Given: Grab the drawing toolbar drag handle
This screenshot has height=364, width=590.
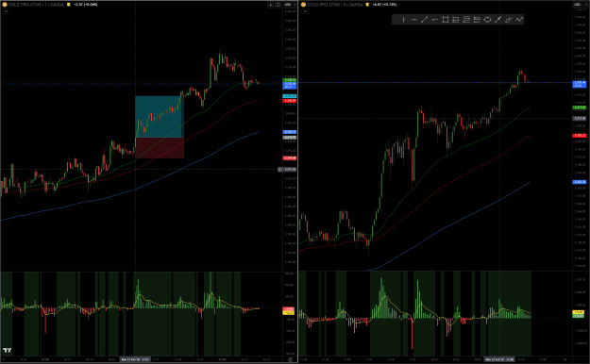Looking at the screenshot, I should coord(396,20).
